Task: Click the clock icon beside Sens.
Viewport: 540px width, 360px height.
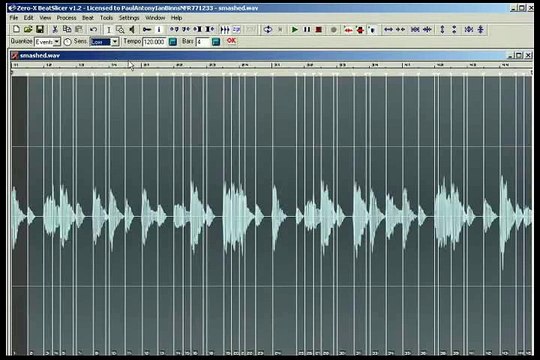Action: [x=68, y=42]
